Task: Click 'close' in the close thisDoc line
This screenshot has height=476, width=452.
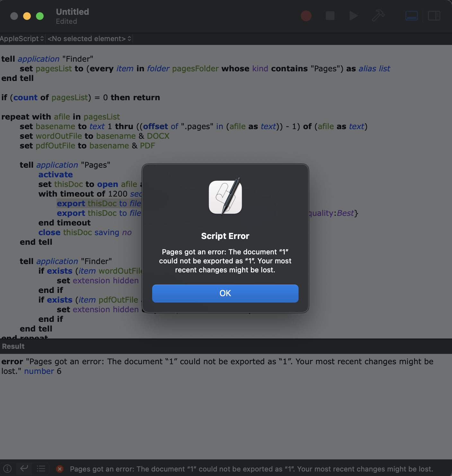Action: click(x=49, y=233)
